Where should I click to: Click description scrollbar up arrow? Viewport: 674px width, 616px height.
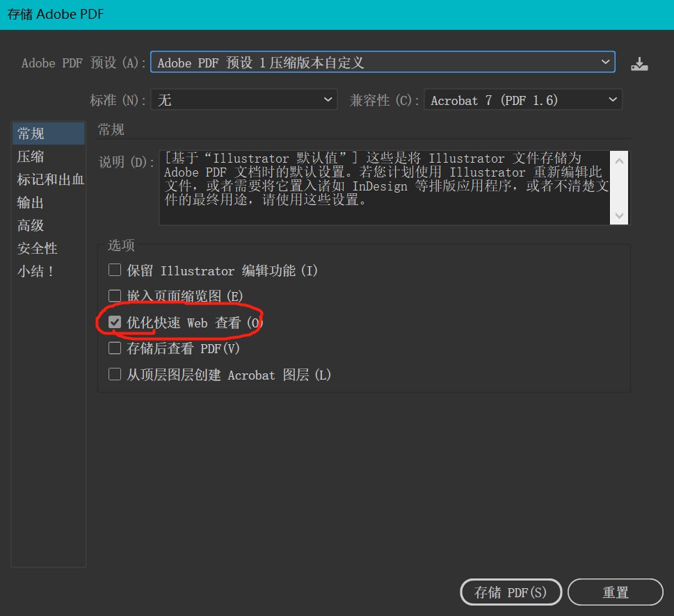(619, 161)
